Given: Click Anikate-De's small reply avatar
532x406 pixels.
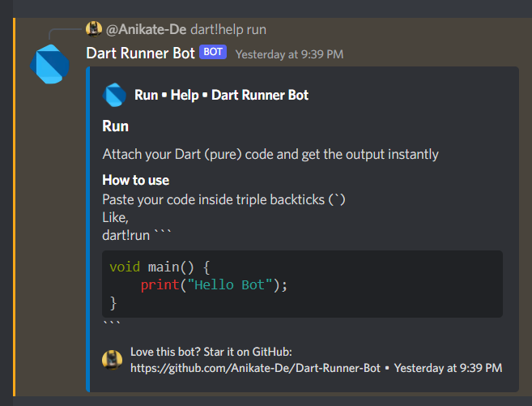Looking at the screenshot, I should click(94, 29).
